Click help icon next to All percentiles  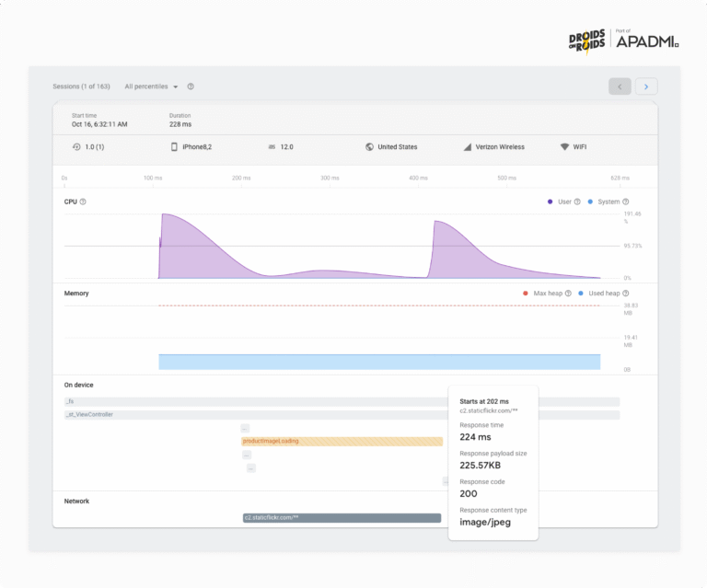pos(191,86)
